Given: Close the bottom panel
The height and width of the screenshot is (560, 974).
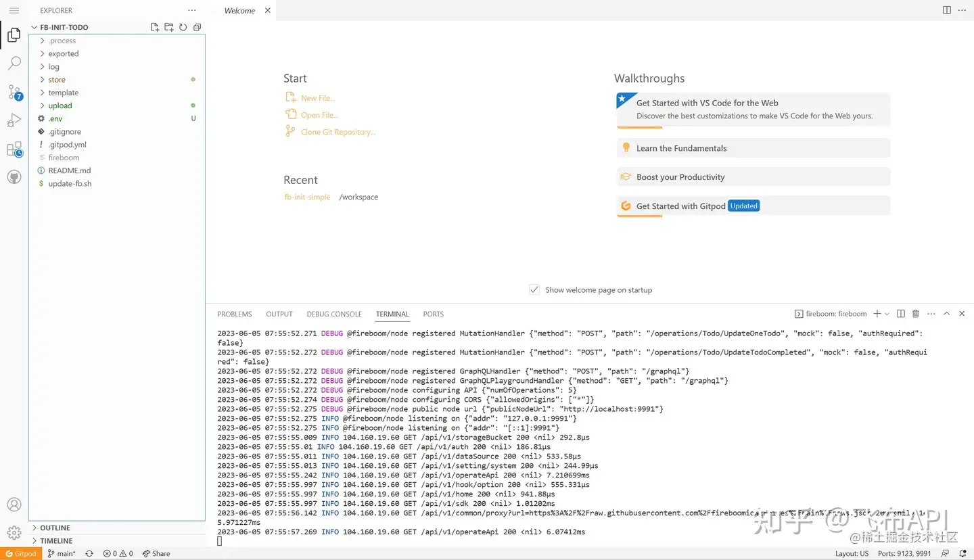Looking at the screenshot, I should (x=961, y=314).
